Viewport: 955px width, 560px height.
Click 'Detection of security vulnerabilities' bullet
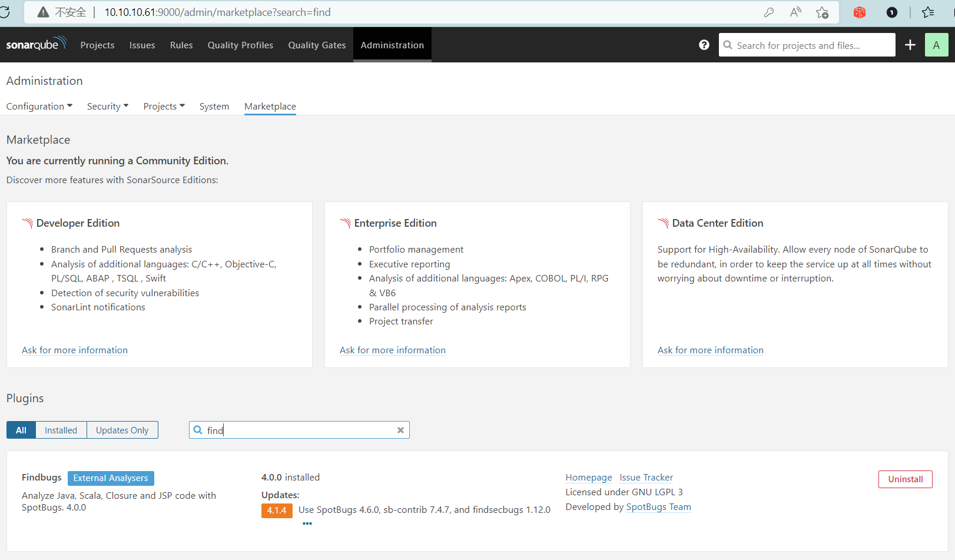(125, 293)
